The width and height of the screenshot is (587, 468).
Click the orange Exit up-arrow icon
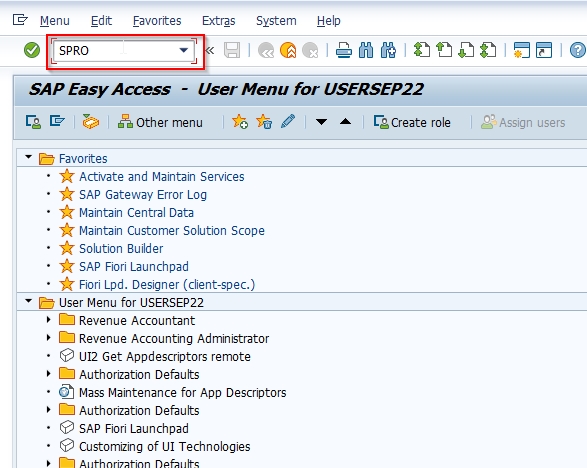click(x=288, y=50)
